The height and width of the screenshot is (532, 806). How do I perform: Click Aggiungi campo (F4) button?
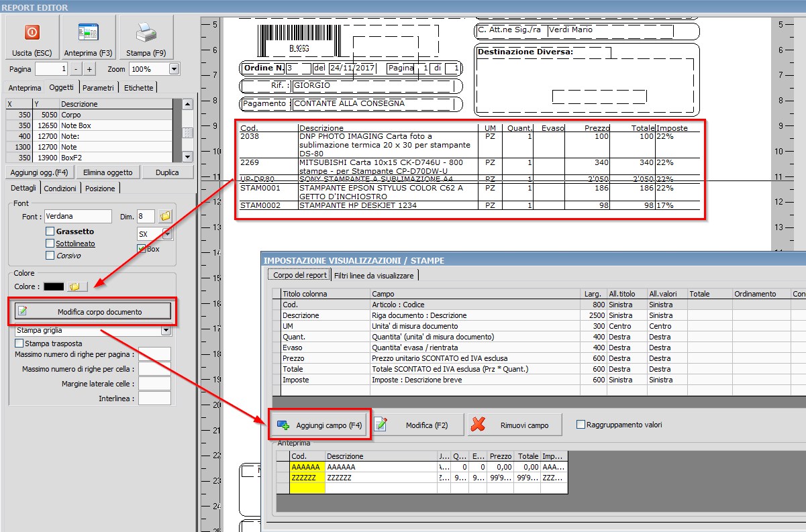(x=320, y=425)
